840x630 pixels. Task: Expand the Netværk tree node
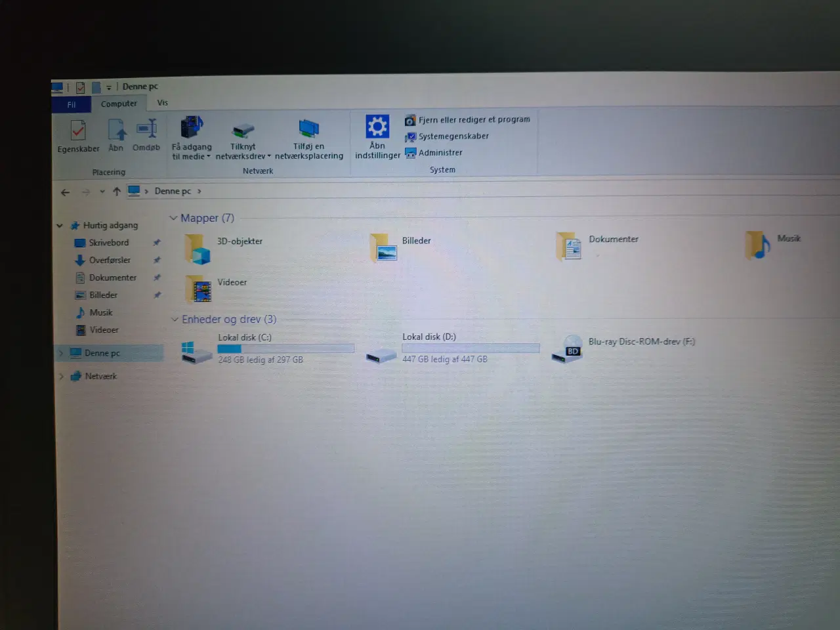pyautogui.click(x=62, y=377)
